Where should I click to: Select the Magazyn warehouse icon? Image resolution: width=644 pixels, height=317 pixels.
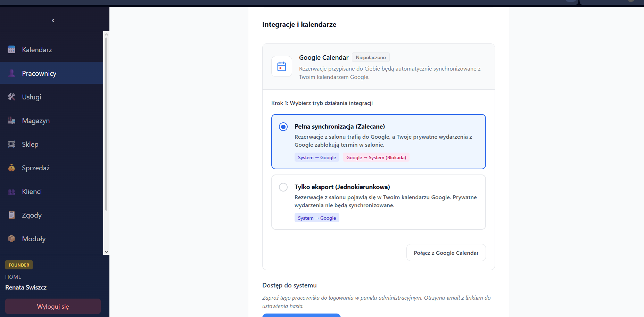(11, 120)
